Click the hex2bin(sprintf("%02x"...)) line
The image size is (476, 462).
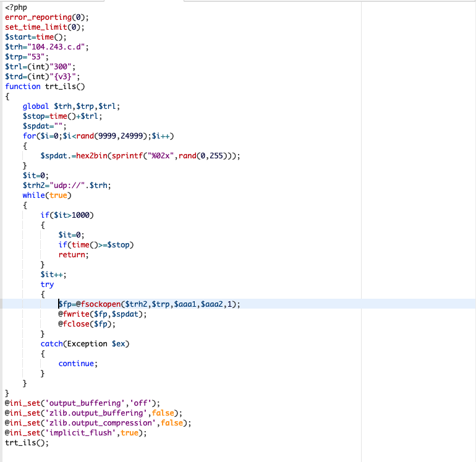[x=140, y=156]
